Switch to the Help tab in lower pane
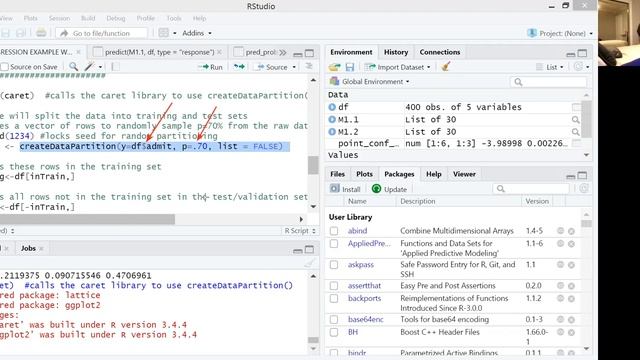The height and width of the screenshot is (360, 640). pyautogui.click(x=433, y=174)
